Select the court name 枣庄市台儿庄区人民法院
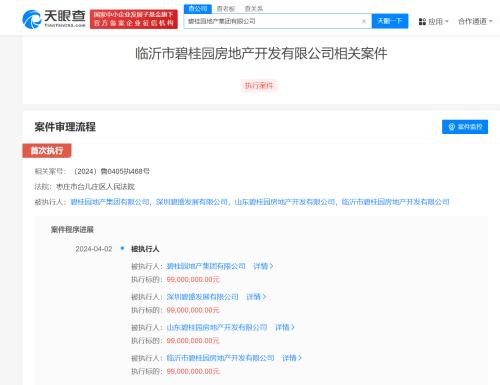Screen dimensions: 500x385 95,187
